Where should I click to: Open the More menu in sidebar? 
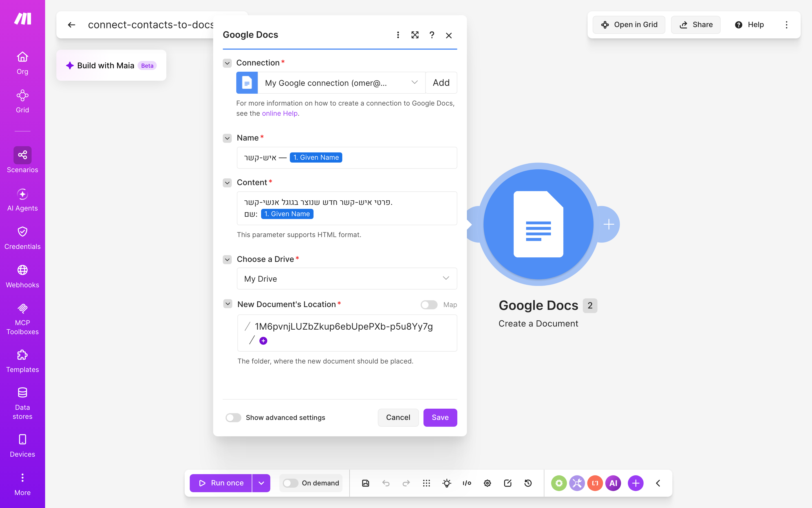[x=23, y=484]
